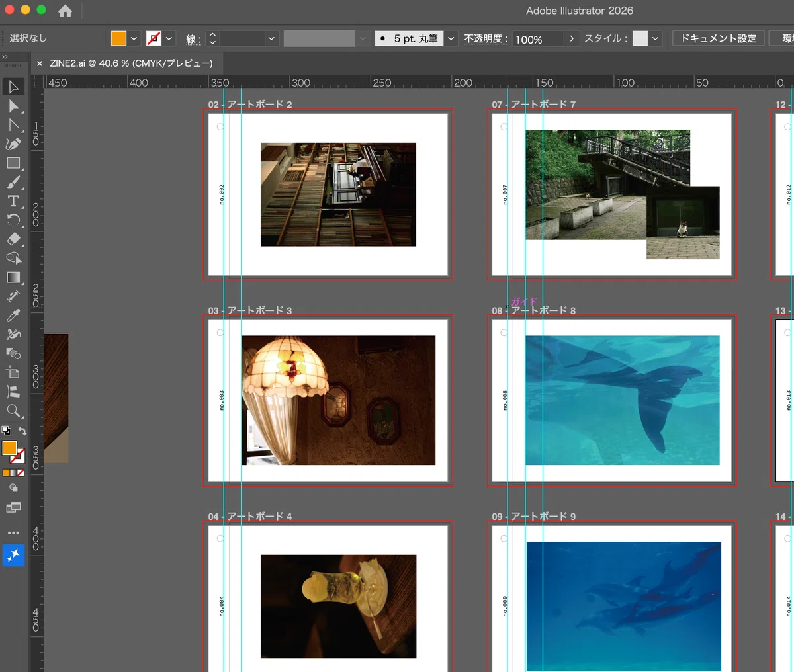This screenshot has height=672, width=794.
Task: Select the Artboard tool
Action: 13,372
